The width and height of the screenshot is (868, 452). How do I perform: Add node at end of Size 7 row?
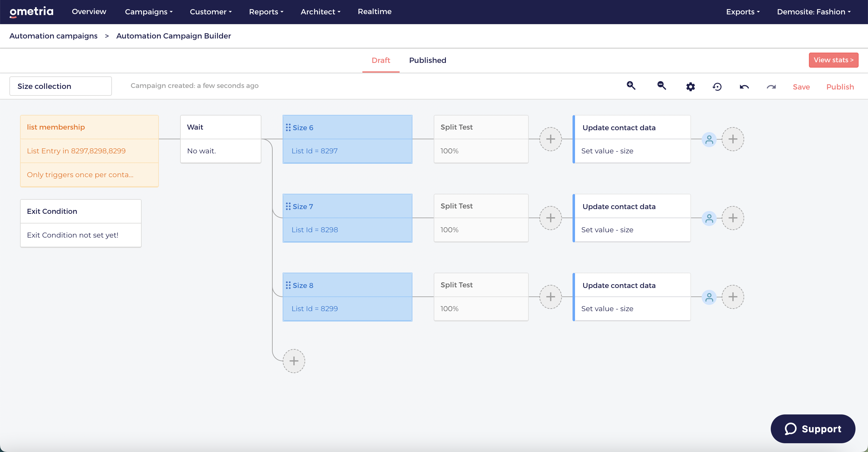click(733, 218)
